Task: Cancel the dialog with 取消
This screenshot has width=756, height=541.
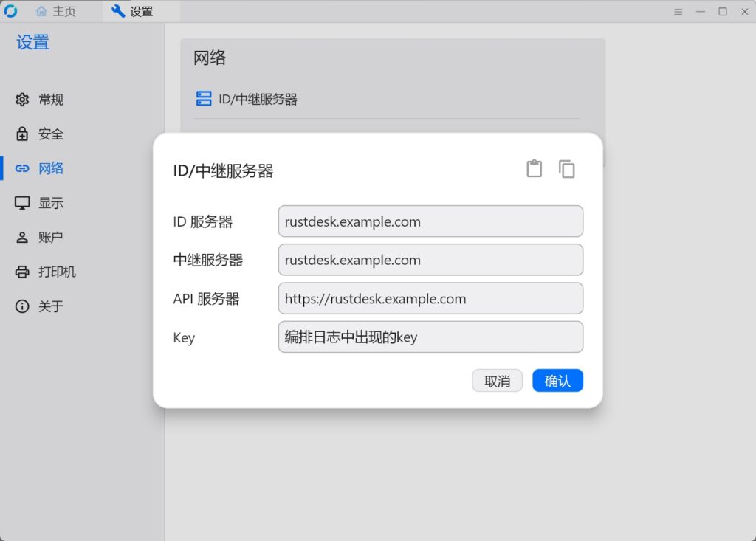Action: tap(497, 381)
